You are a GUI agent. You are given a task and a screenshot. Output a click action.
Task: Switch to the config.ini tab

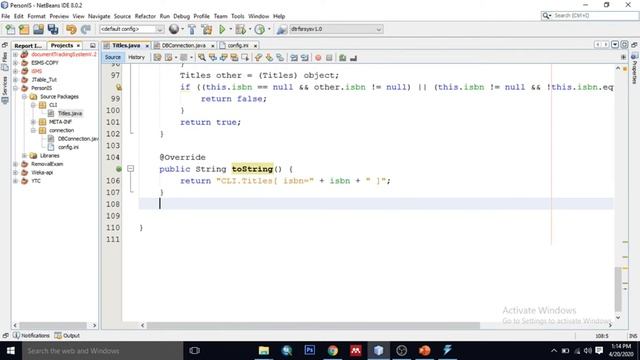click(x=238, y=45)
